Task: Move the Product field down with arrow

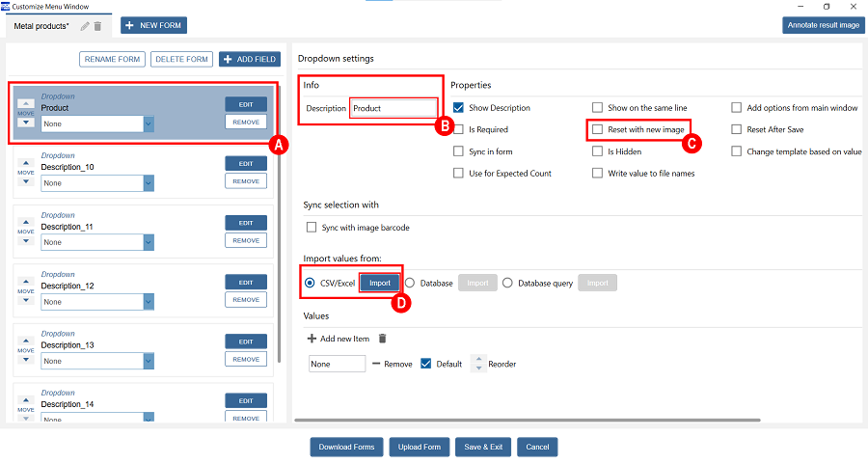Action: (26, 123)
